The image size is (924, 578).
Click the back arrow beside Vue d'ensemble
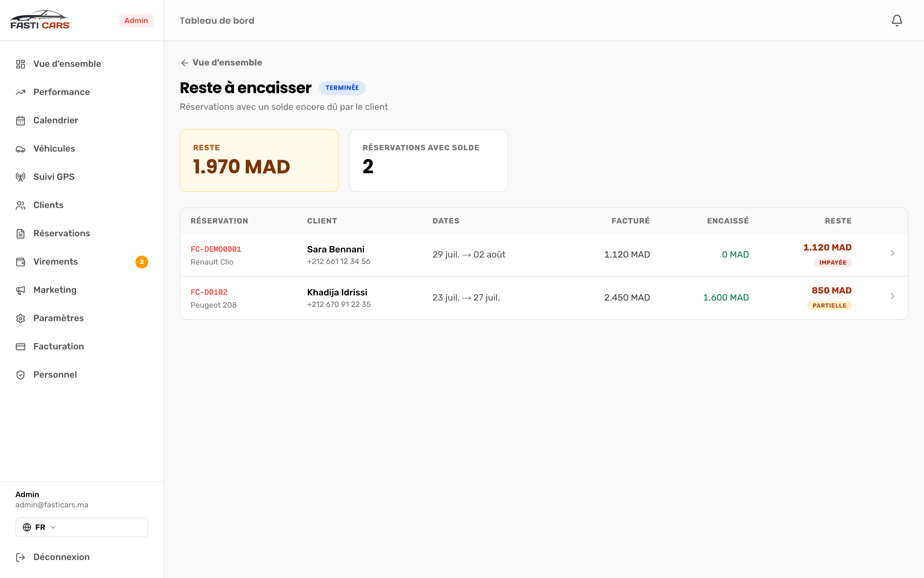tap(185, 63)
